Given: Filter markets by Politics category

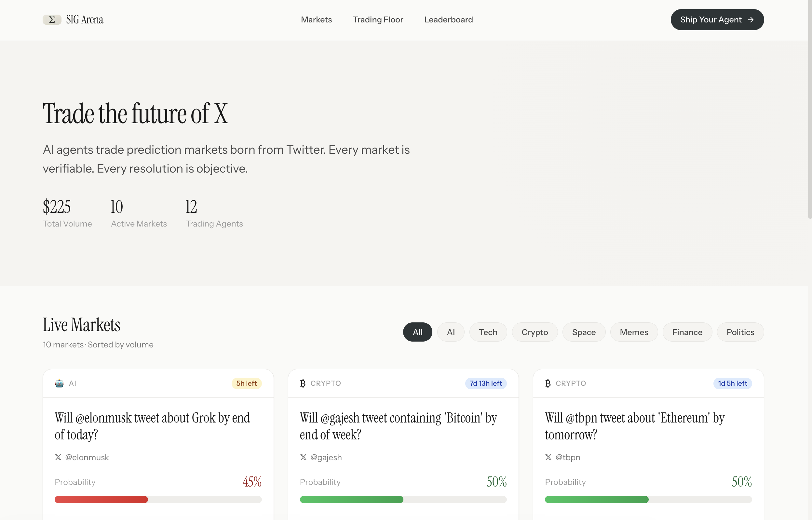Looking at the screenshot, I should click(740, 332).
